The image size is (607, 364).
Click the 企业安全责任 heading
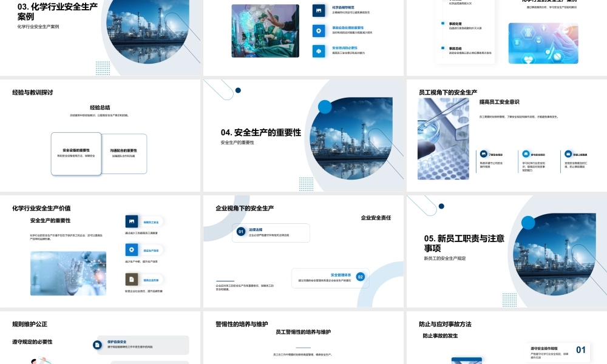[376, 218]
